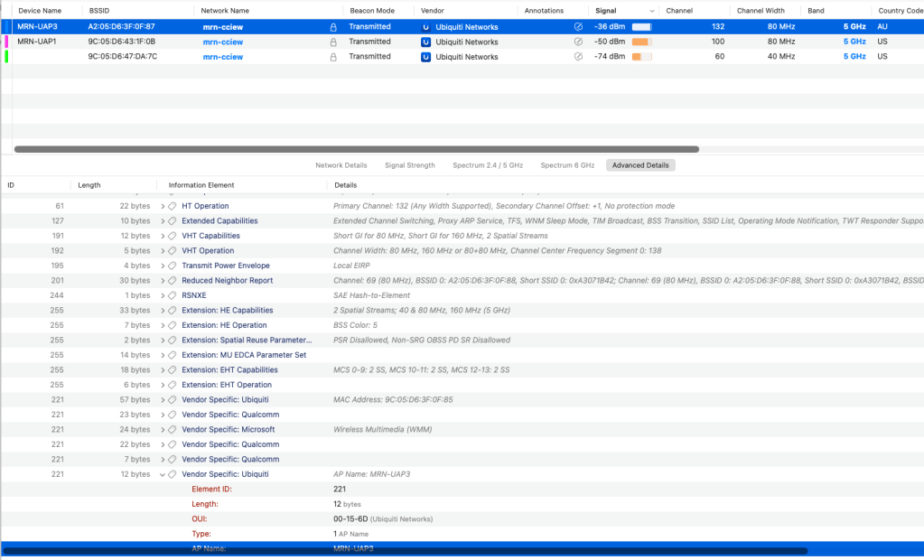The image size is (924, 560).
Task: Click the annotation icon for the -74 dBm network
Action: point(578,57)
